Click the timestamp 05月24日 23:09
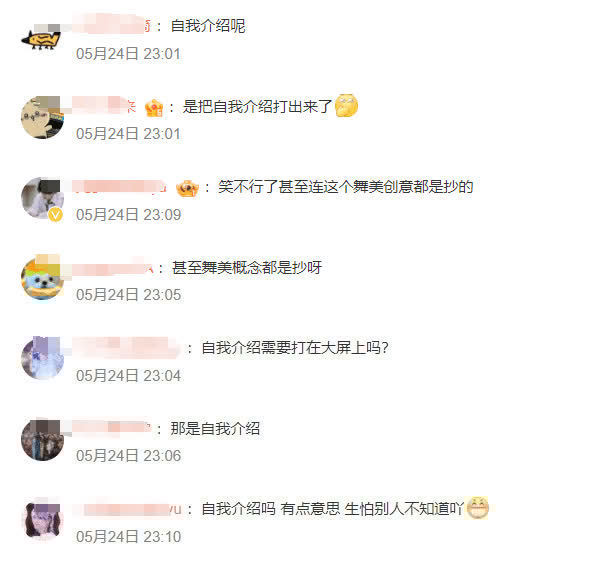This screenshot has height=565, width=605. coord(128,215)
